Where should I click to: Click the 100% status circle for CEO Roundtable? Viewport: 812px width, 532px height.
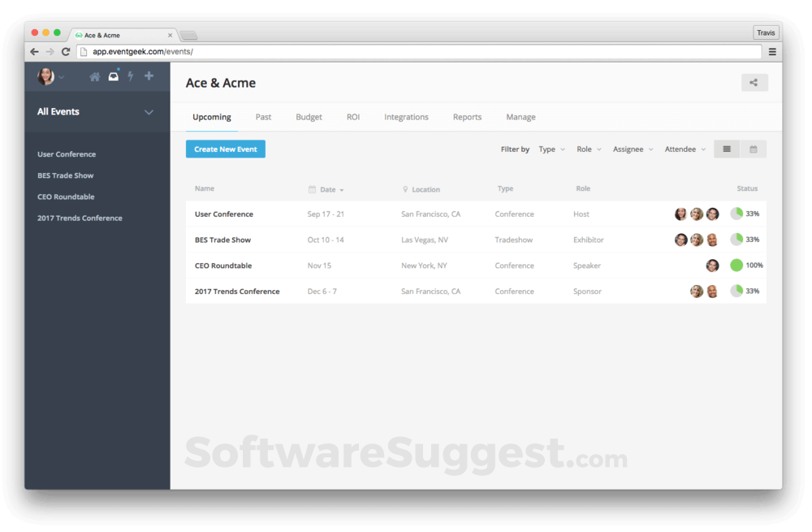[x=736, y=265]
